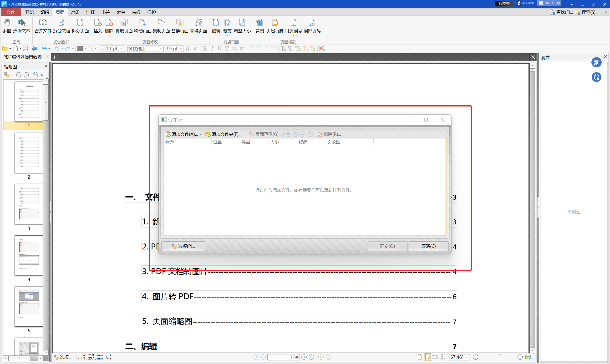Open the File (文件) menu
The width and height of the screenshot is (610, 364).
click(x=10, y=12)
